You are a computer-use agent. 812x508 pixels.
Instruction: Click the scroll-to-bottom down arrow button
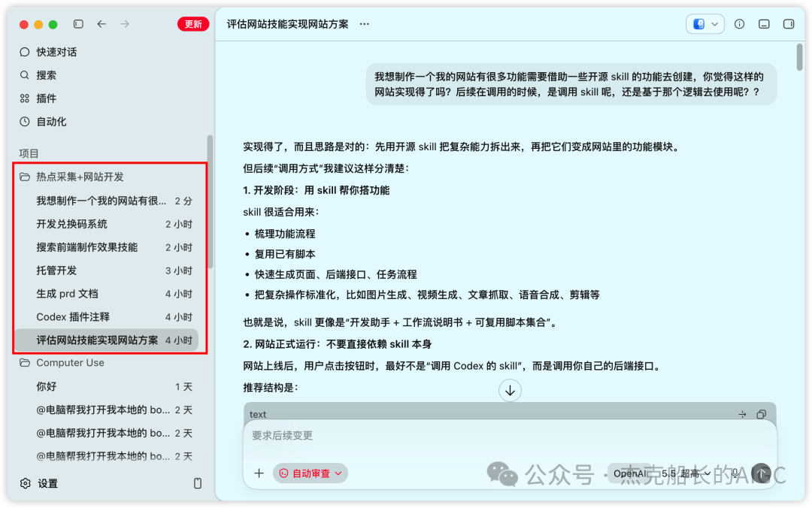(x=510, y=391)
